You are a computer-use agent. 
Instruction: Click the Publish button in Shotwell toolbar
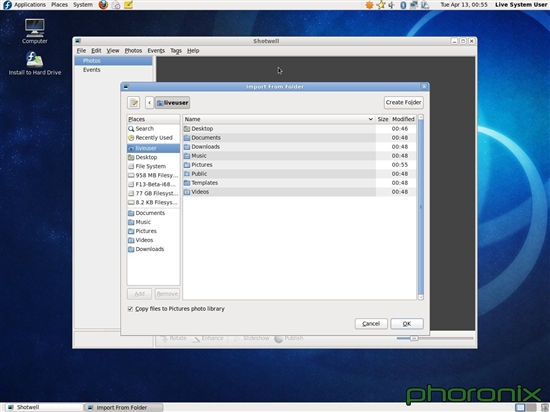coord(289,338)
